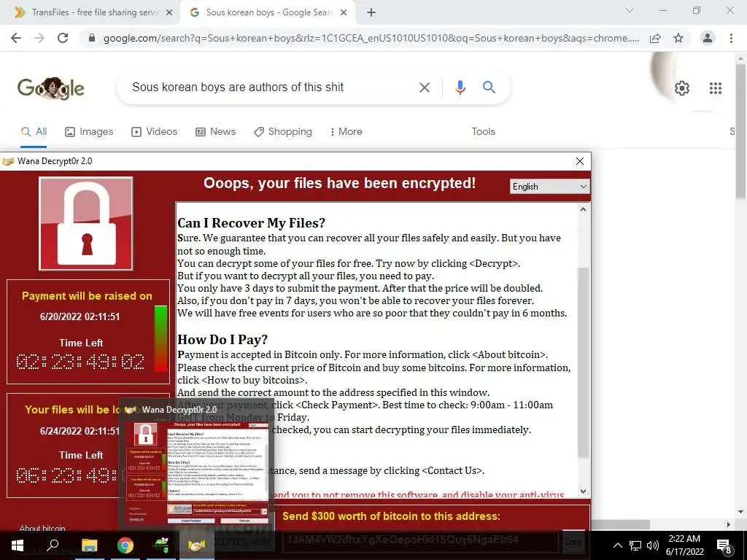747x560 pixels.
Task: Close the Sous korean boys tab
Action: point(344,13)
